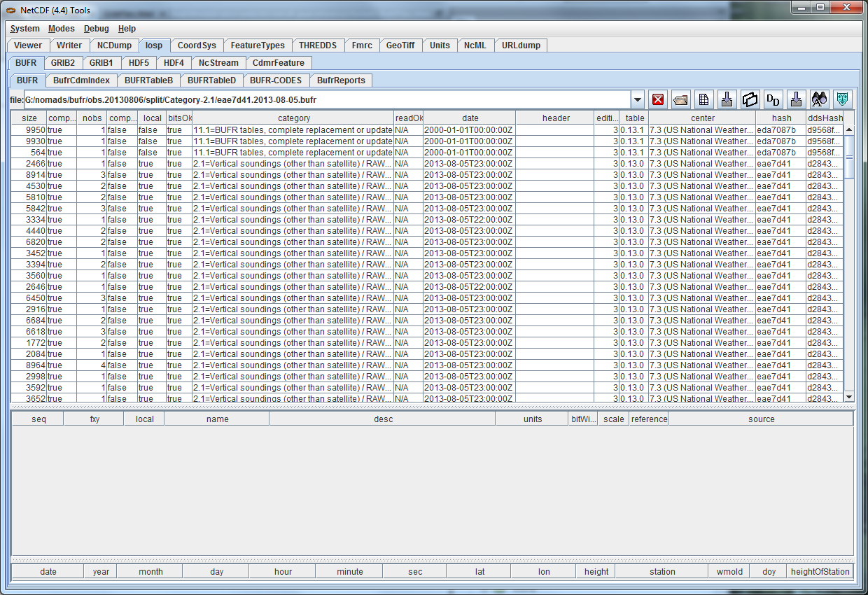Viewport: 868px width, 595px height.
Task: Click down-arrow icon right of the grid icon
Action: tap(727, 99)
